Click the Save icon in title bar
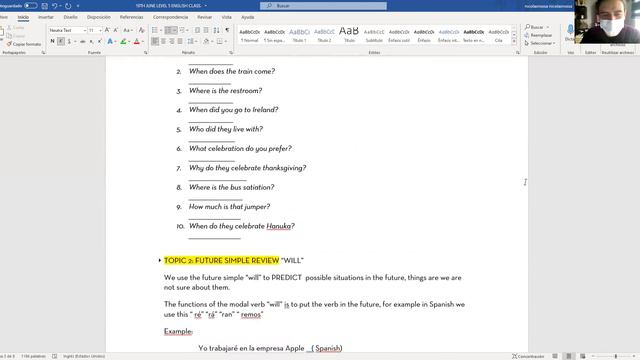Viewport: 640px width, 360px height. (44, 6)
